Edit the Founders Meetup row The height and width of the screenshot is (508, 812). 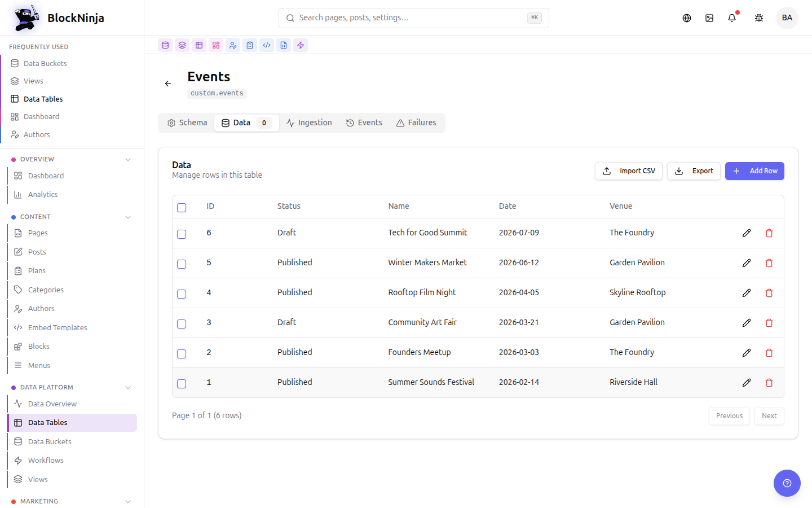[x=747, y=353]
